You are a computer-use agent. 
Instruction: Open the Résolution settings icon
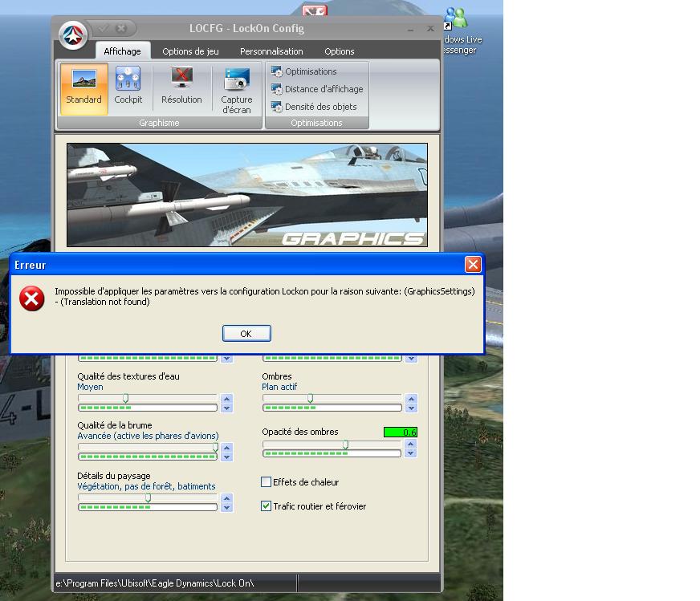tap(181, 88)
